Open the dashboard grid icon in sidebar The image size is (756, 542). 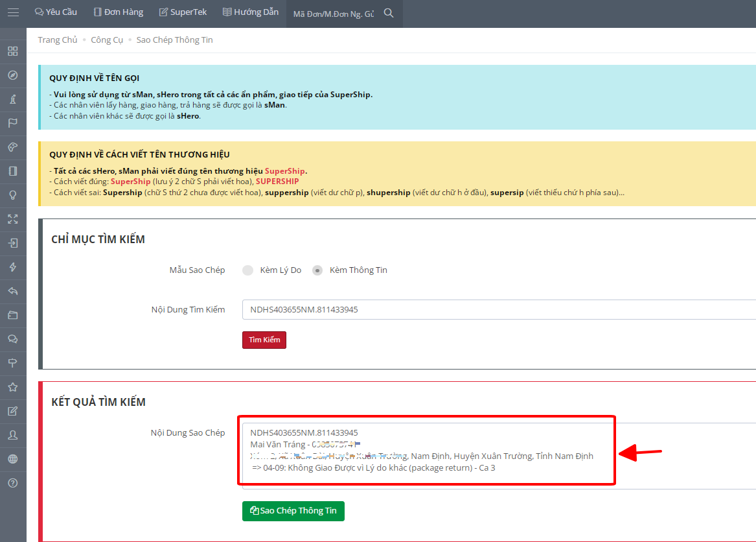point(13,51)
